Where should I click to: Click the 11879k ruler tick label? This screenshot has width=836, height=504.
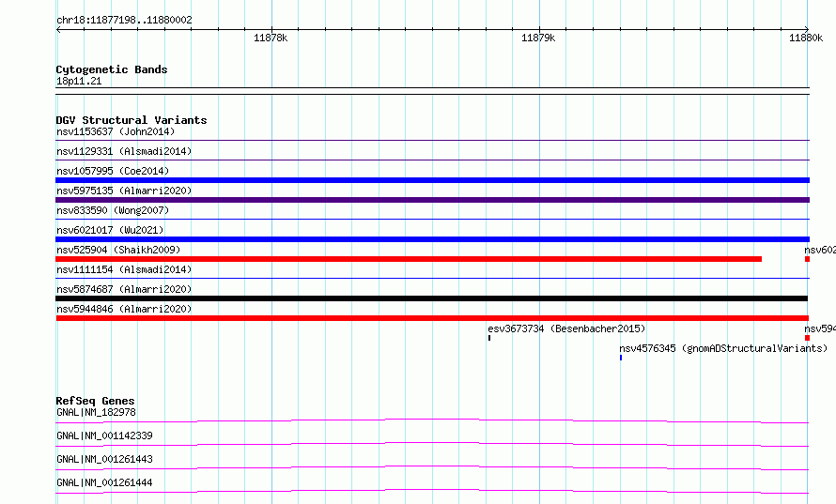pyautogui.click(x=538, y=38)
